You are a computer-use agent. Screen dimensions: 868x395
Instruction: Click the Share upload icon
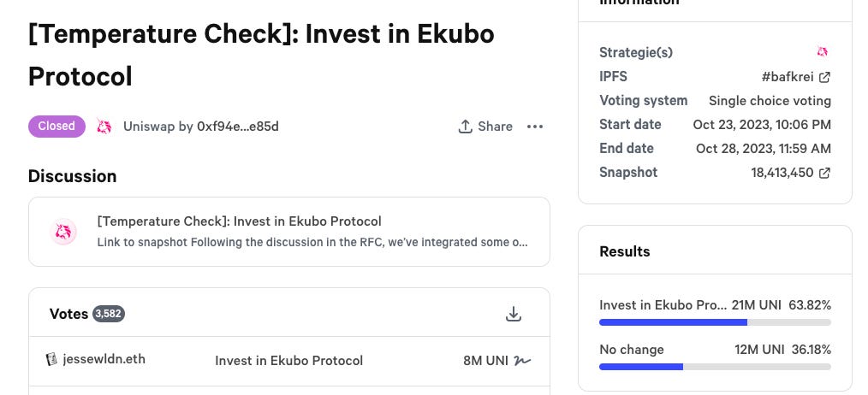(465, 127)
